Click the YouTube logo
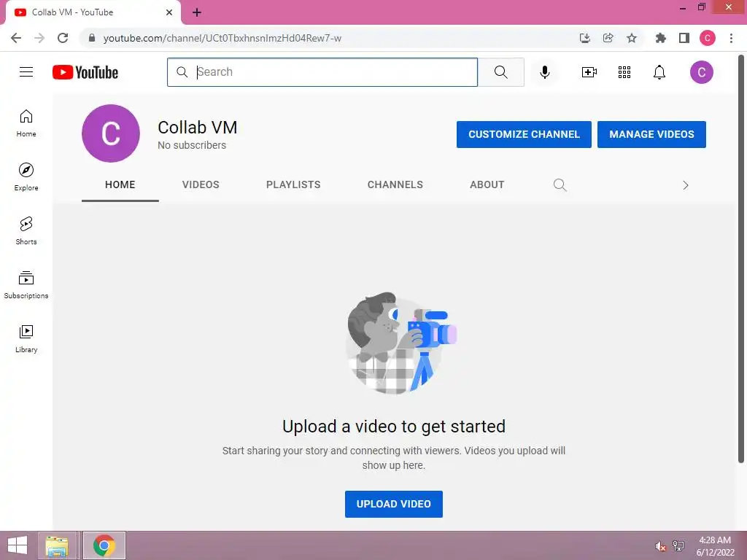Screen dimensions: 747x560 (85, 72)
